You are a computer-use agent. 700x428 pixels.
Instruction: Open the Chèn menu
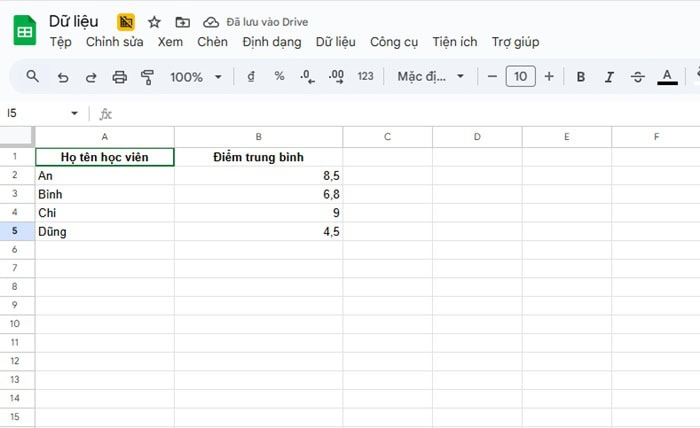coord(212,42)
